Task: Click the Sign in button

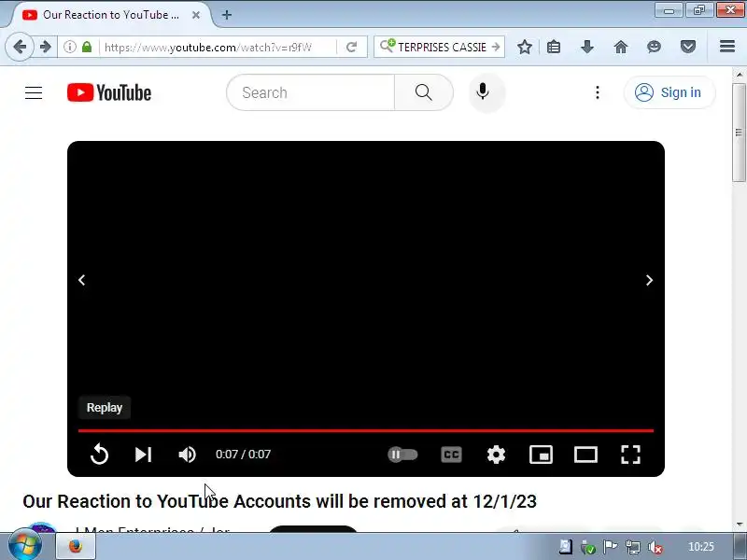Action: click(669, 92)
